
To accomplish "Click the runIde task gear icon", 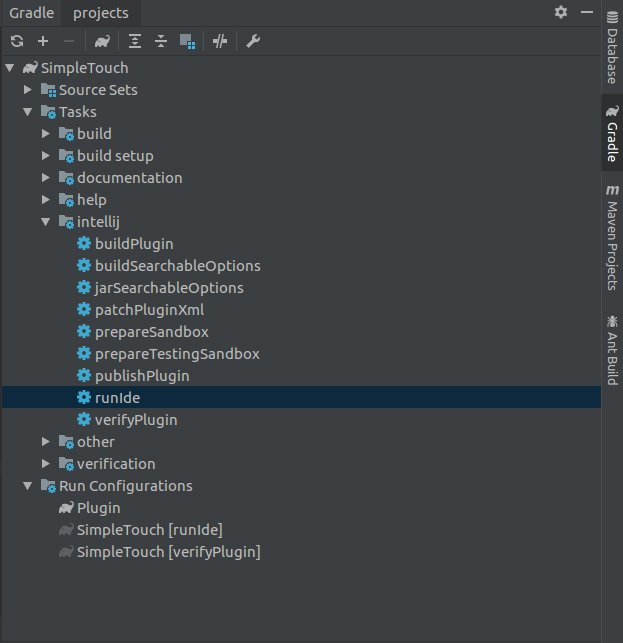I will (x=84, y=397).
